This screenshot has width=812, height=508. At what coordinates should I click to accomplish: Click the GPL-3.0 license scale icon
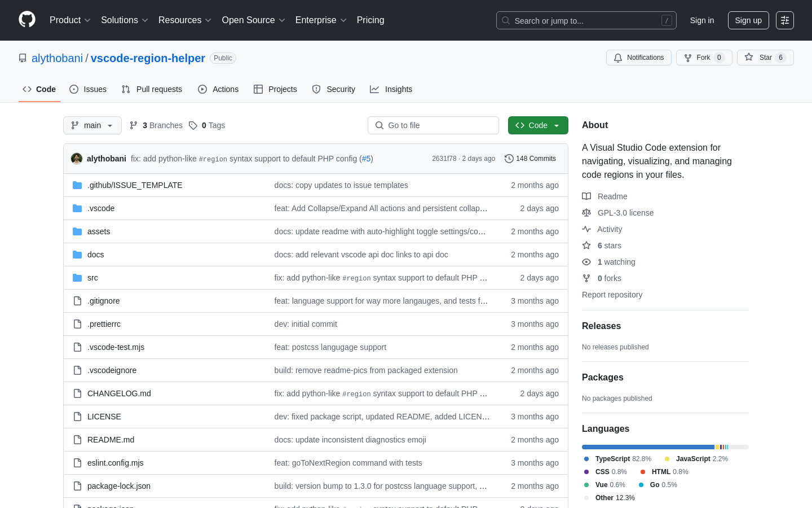[x=586, y=213]
